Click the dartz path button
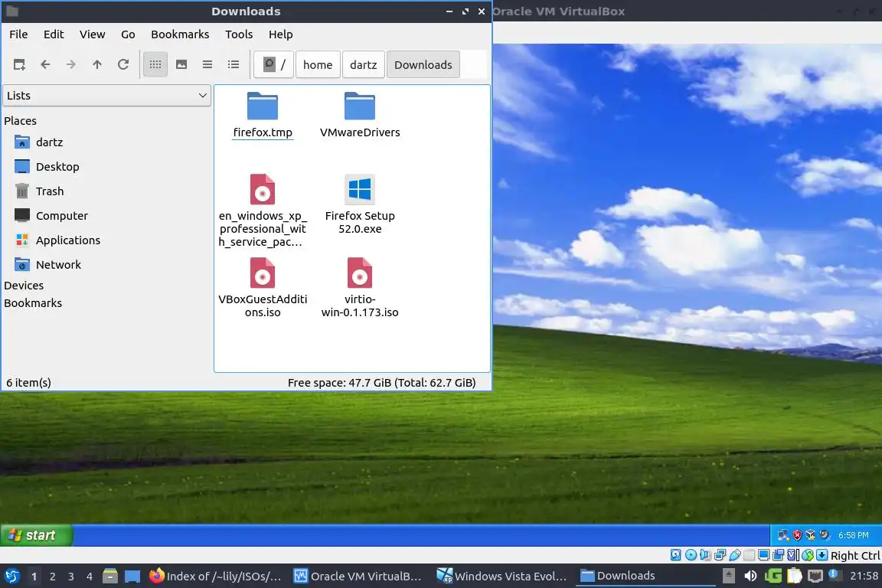882x588 pixels. pyautogui.click(x=364, y=65)
